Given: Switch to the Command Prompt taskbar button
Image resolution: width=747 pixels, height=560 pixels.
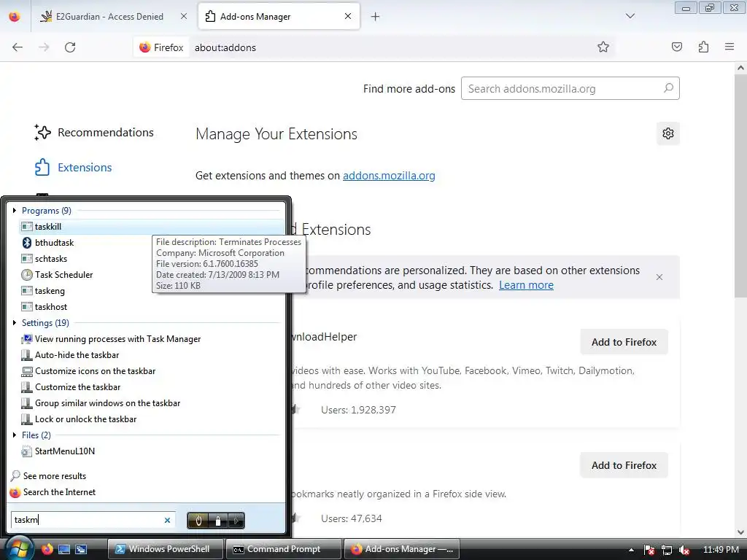Looking at the screenshot, I should click(284, 549).
